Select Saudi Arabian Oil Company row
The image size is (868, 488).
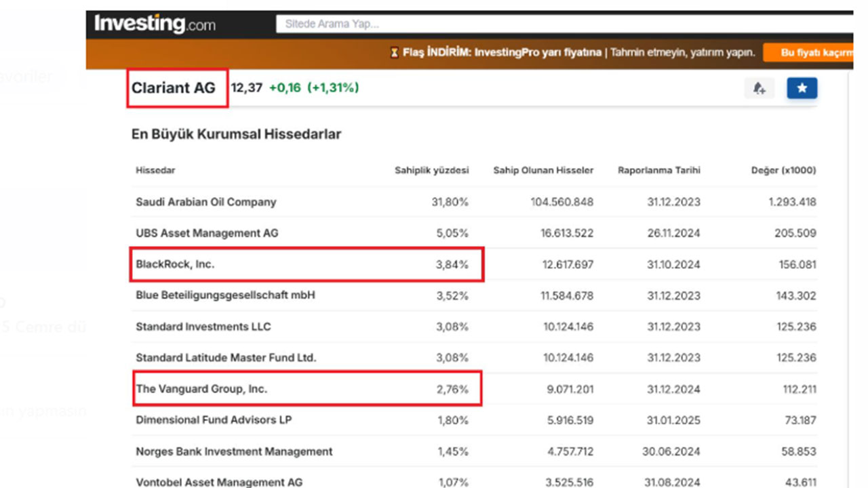(206, 202)
